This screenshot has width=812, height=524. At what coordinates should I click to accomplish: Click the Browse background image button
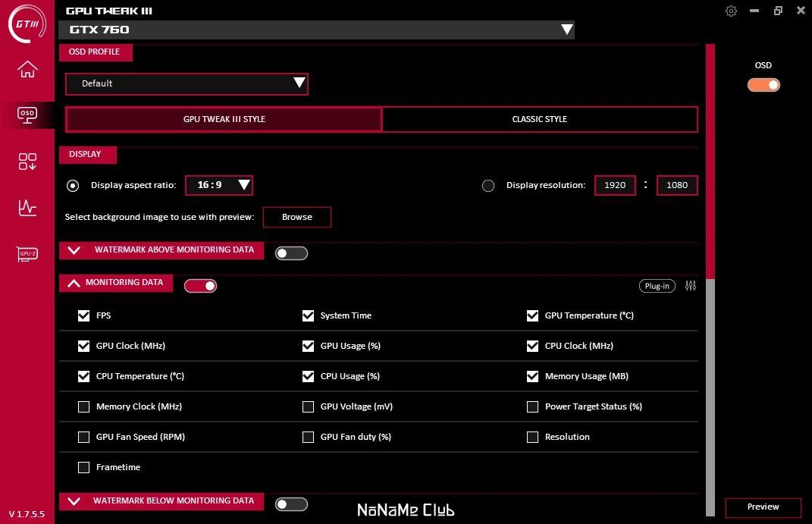pos(296,217)
